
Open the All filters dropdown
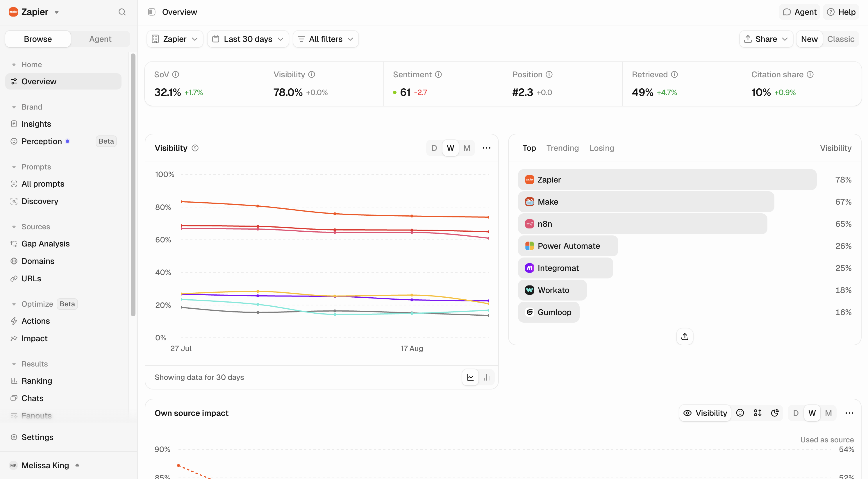326,39
